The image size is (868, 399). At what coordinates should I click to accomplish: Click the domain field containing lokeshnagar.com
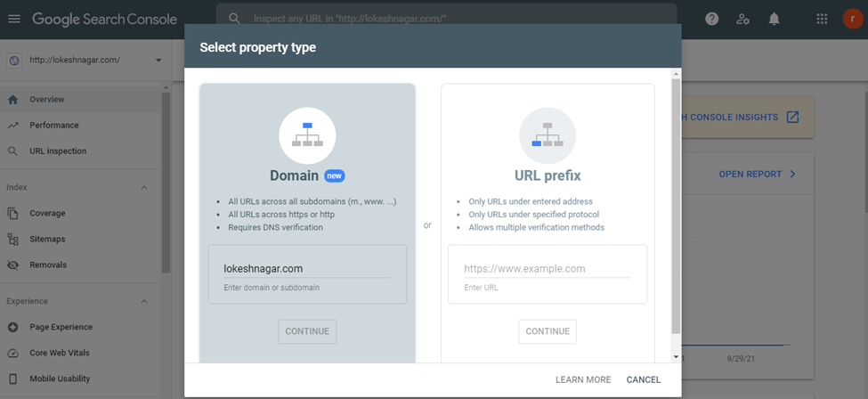(307, 269)
